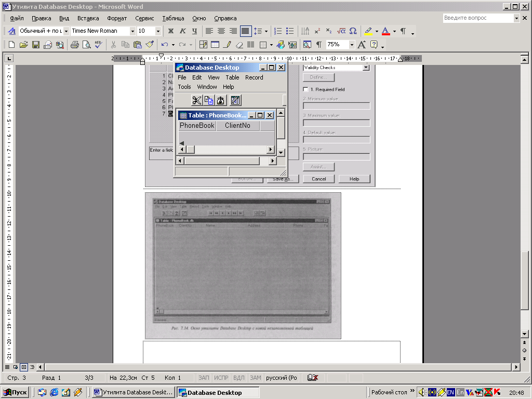
Task: Center the text alignment
Action: pyautogui.click(x=221, y=31)
